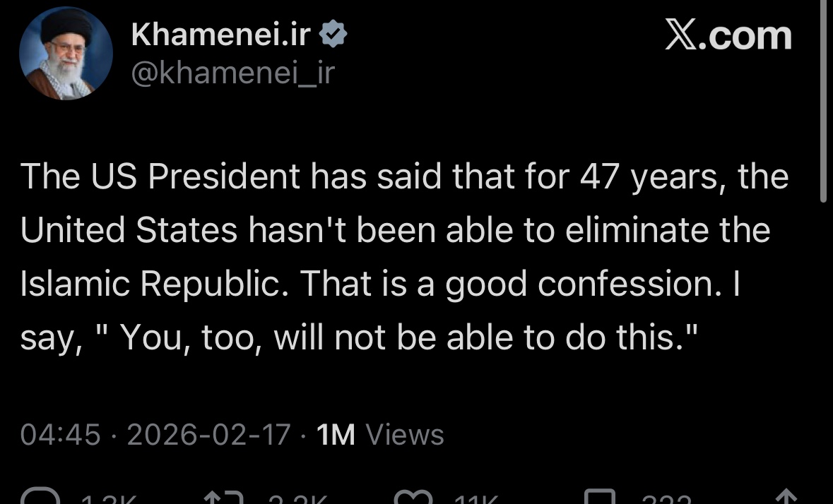Click the reply speech bubble icon
Image resolution: width=833 pixels, height=504 pixels.
click(40, 496)
